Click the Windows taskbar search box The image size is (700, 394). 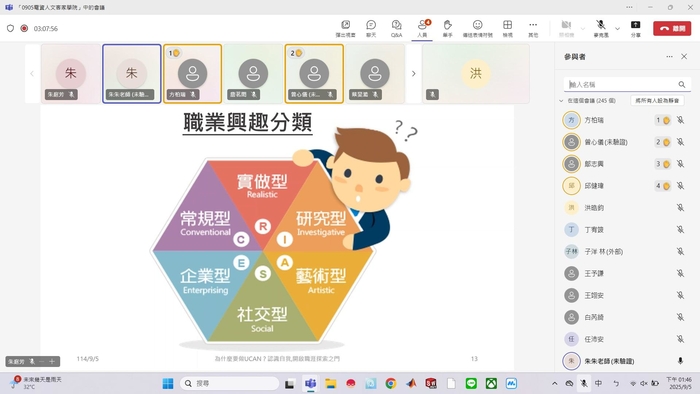click(229, 383)
